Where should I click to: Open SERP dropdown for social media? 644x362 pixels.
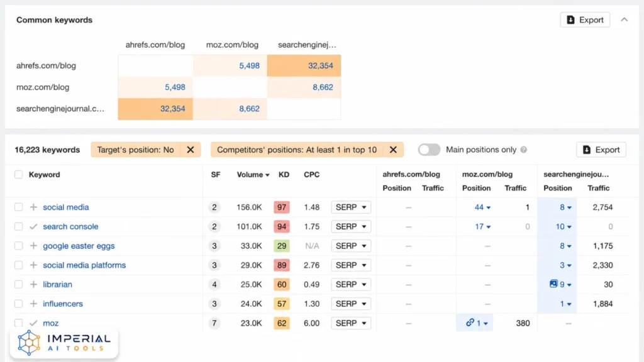click(351, 207)
